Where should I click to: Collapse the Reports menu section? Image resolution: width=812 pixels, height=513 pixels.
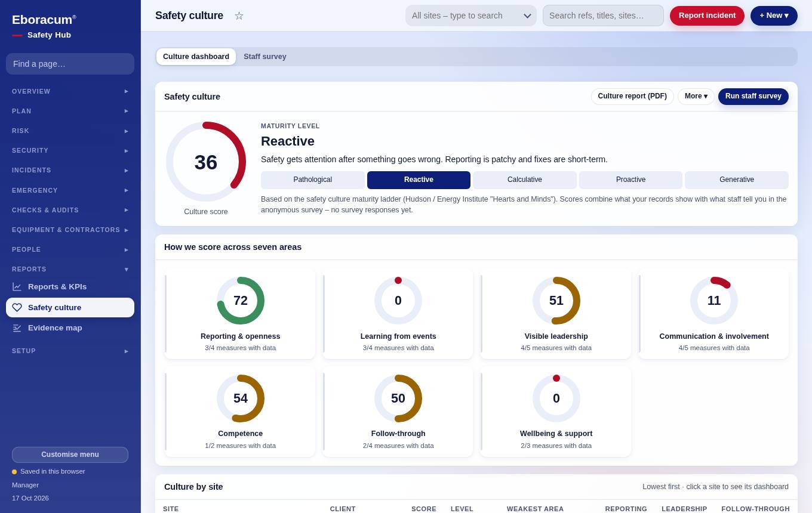coord(70,270)
